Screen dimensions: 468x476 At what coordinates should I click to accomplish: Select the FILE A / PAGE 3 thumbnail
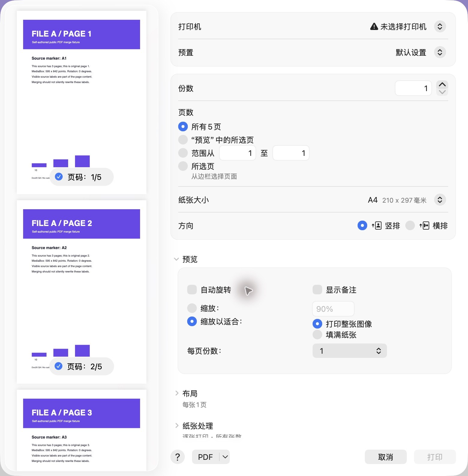point(82,430)
